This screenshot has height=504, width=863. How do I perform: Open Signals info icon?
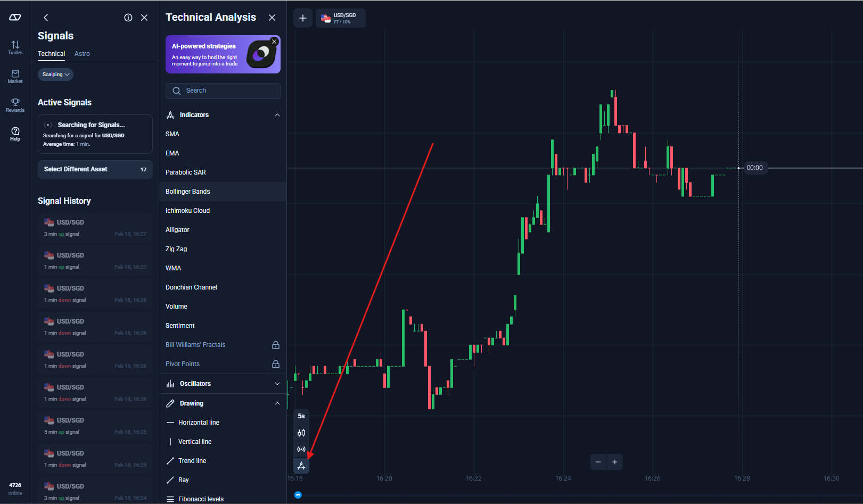128,18
